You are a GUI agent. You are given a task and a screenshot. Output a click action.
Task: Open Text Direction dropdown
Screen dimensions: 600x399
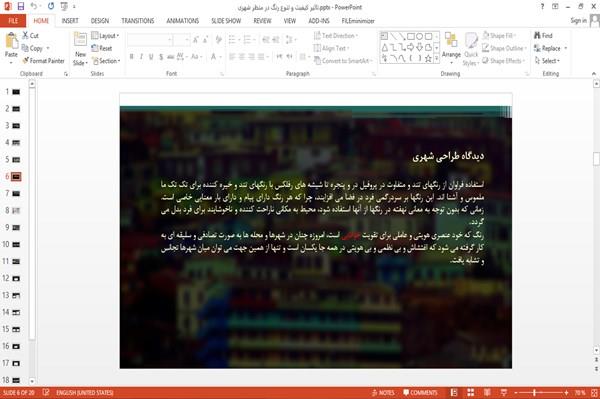(336, 36)
